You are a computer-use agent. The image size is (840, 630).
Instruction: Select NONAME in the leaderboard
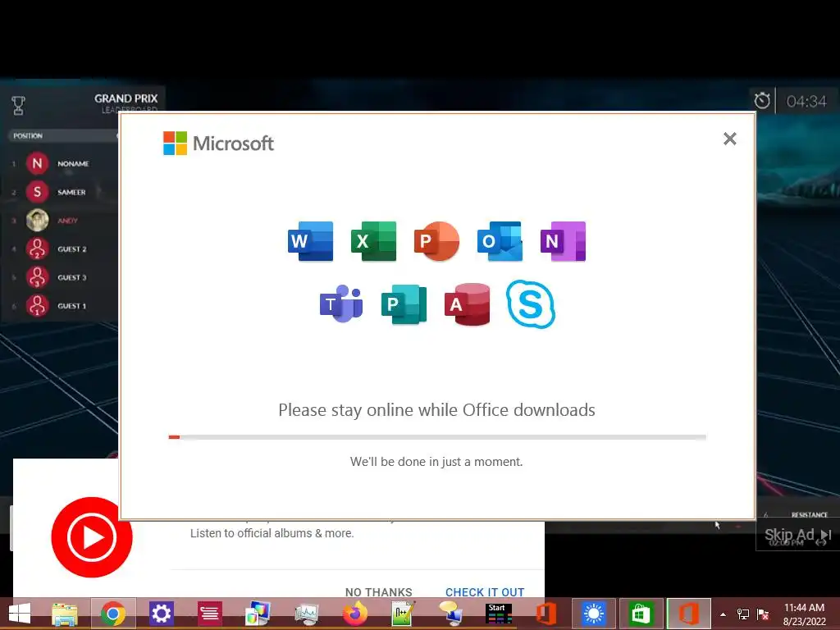pyautogui.click(x=73, y=163)
